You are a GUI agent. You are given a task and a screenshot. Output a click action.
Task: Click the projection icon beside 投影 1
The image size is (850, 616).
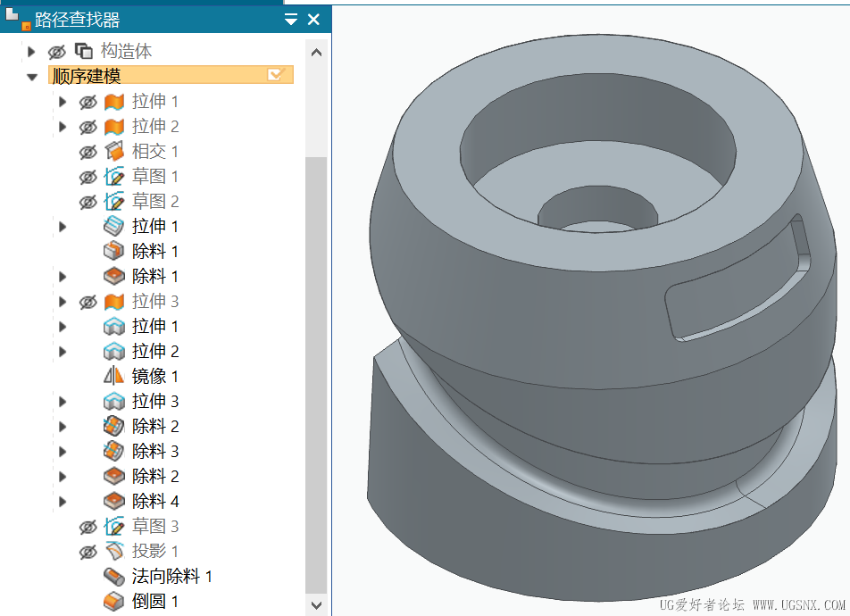tap(114, 551)
